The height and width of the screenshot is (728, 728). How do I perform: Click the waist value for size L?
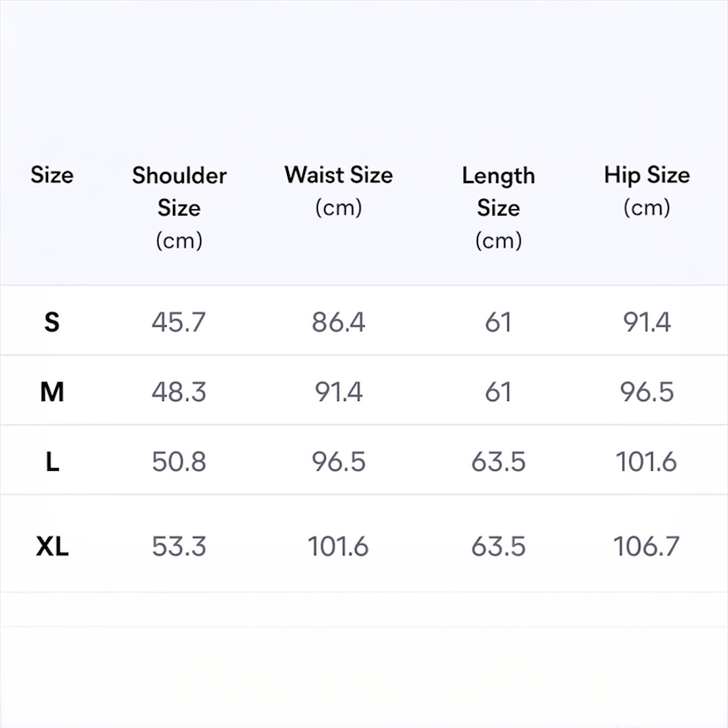[x=339, y=461]
